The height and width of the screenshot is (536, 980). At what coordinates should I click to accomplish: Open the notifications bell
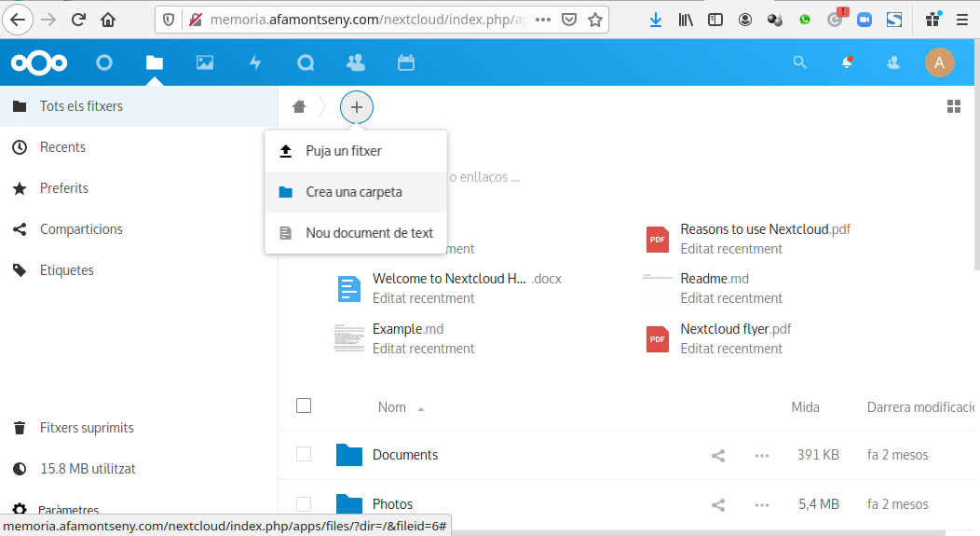pos(847,63)
